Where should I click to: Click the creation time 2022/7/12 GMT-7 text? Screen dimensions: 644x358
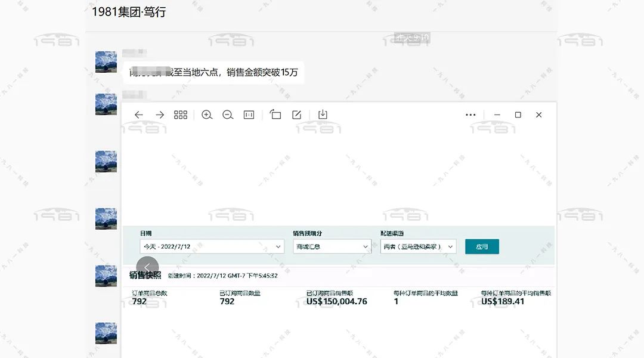(222, 276)
